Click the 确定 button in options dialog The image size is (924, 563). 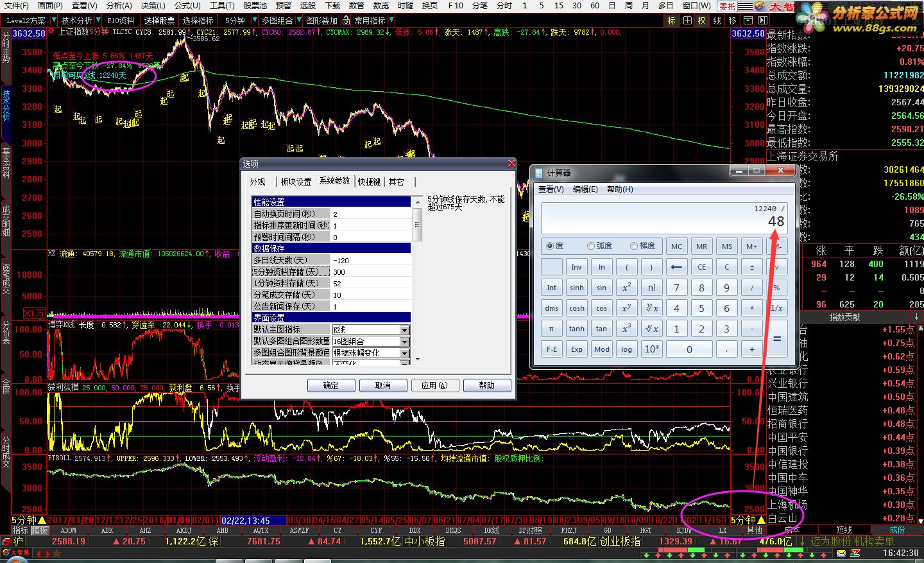tap(331, 385)
